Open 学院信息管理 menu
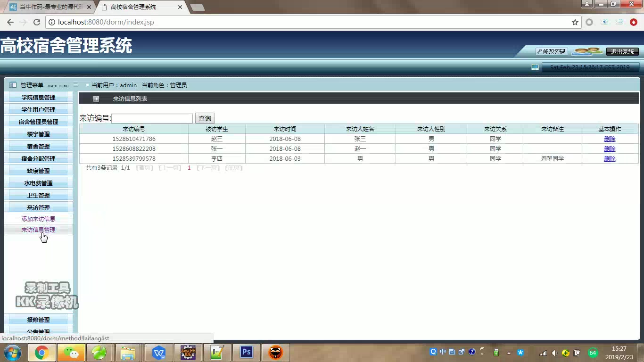Image resolution: width=644 pixels, height=362 pixels. tap(38, 97)
